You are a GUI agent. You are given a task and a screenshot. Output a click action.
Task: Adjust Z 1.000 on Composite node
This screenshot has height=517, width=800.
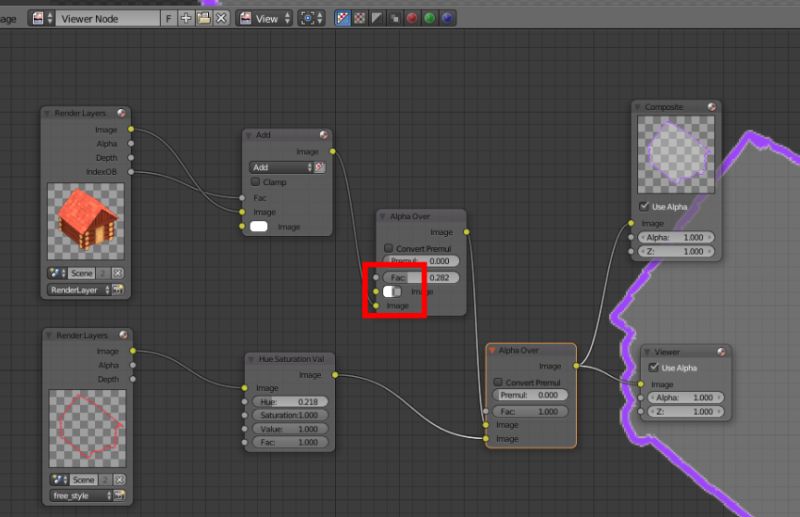pyautogui.click(x=676, y=252)
